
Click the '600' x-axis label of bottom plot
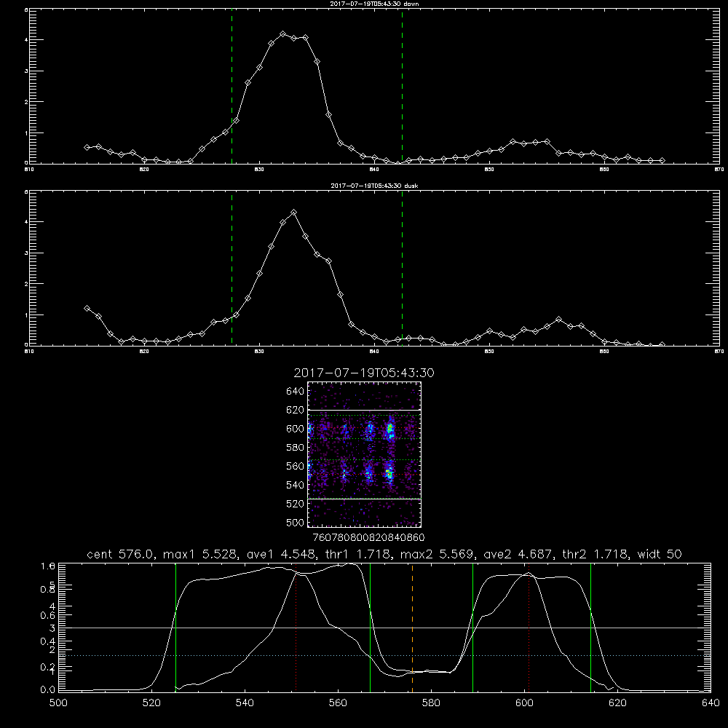pos(524,703)
